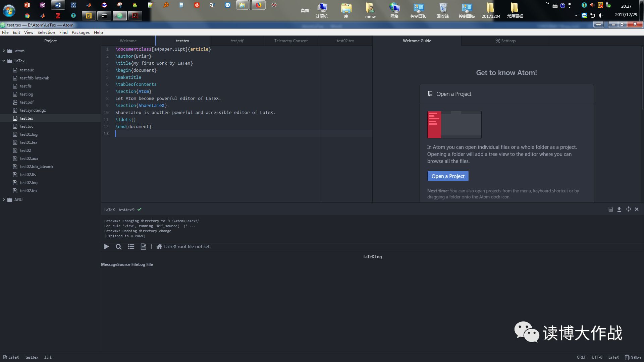Open test.pdf in the tree view
The width and height of the screenshot is (644, 362).
(27, 102)
